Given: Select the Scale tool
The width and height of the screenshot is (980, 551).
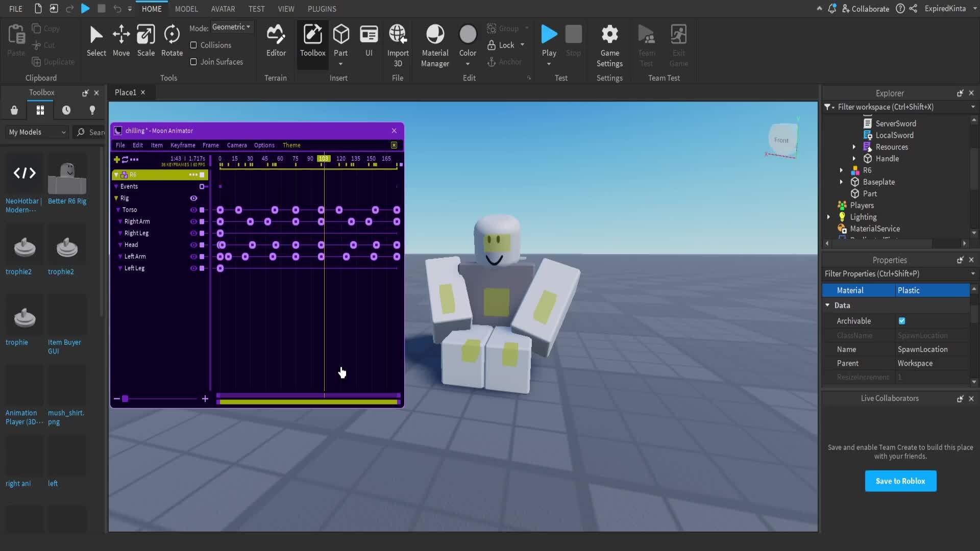Looking at the screenshot, I should 146,40.
